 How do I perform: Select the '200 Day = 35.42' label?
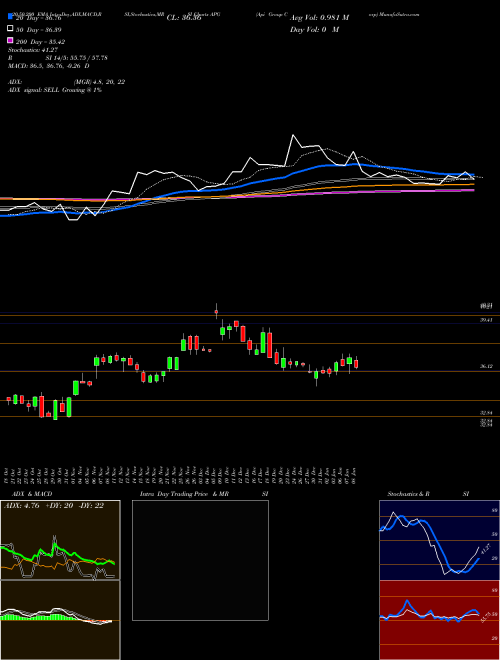40,42
